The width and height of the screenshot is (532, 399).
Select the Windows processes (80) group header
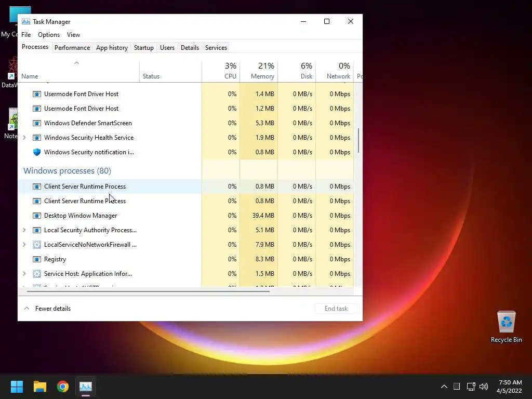click(x=67, y=170)
